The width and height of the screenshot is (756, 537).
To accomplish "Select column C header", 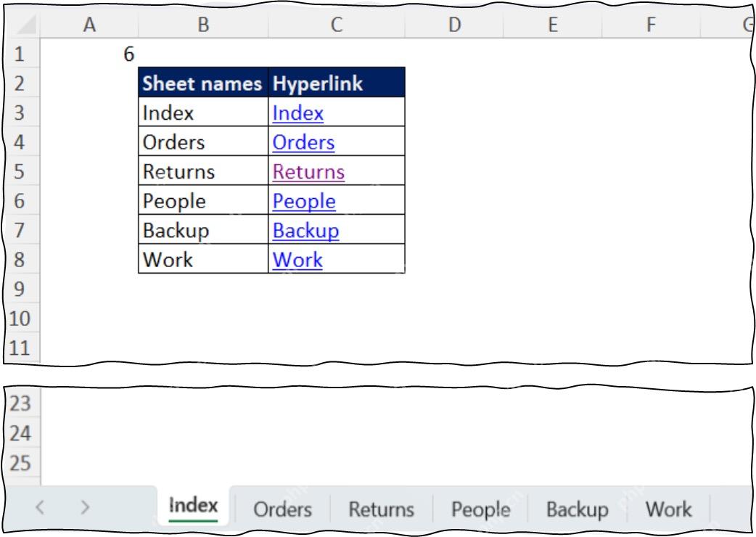I will click(337, 25).
